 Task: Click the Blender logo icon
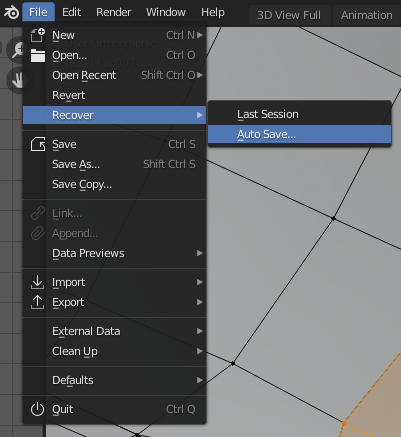pyautogui.click(x=11, y=13)
